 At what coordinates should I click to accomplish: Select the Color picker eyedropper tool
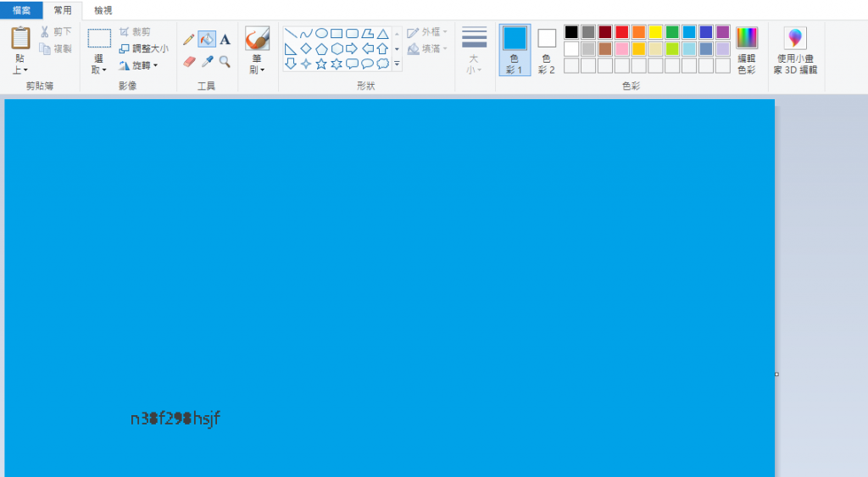tap(207, 61)
